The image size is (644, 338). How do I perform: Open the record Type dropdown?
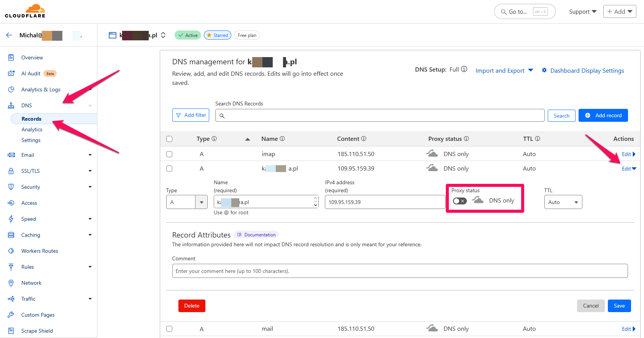(187, 202)
